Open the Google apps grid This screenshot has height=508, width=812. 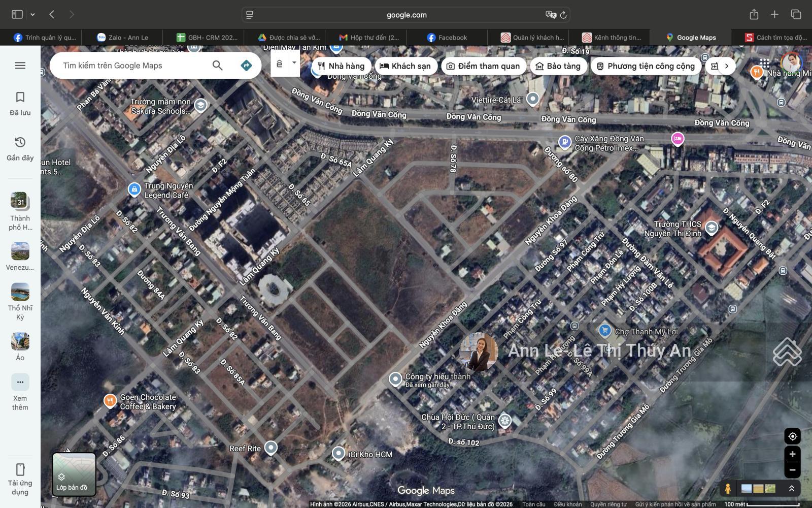(765, 63)
